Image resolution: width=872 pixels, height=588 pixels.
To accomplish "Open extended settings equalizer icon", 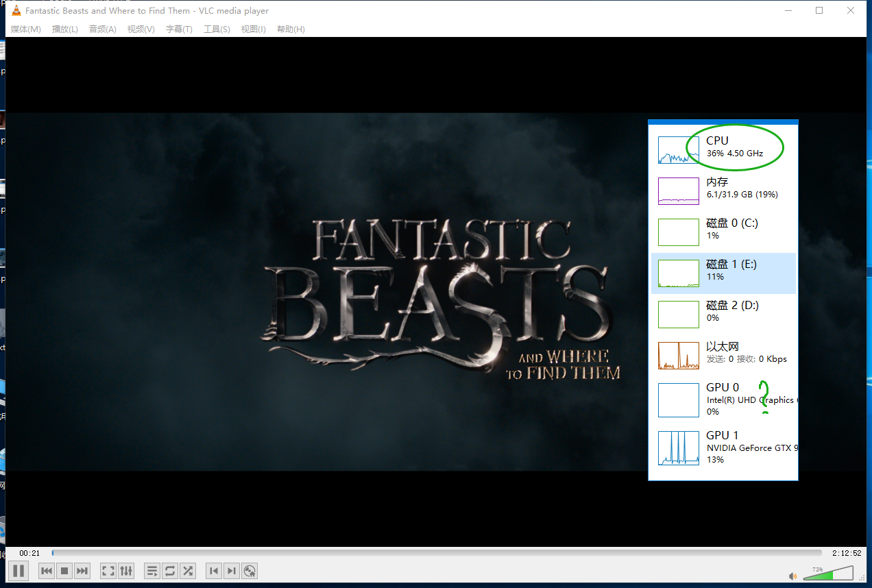I will pyautogui.click(x=126, y=570).
